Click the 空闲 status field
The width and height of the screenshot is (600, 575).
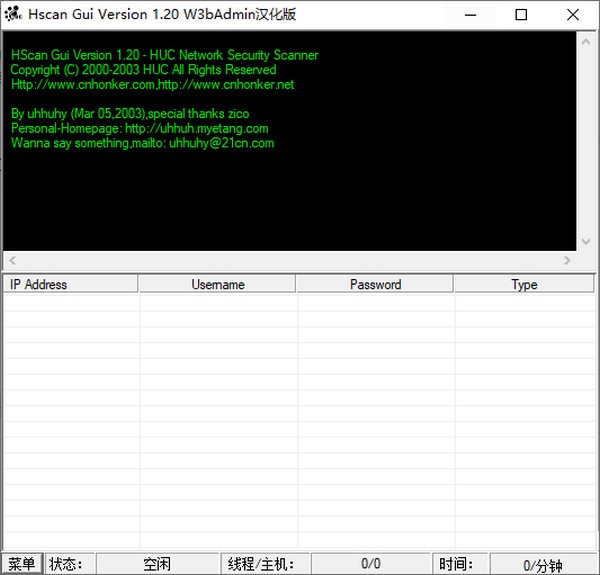[x=157, y=564]
